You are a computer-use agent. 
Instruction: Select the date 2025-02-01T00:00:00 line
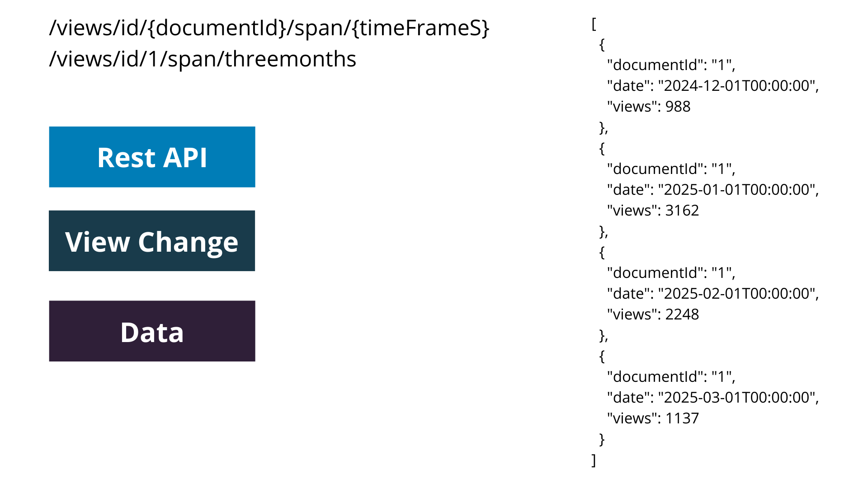pyautogui.click(x=713, y=294)
